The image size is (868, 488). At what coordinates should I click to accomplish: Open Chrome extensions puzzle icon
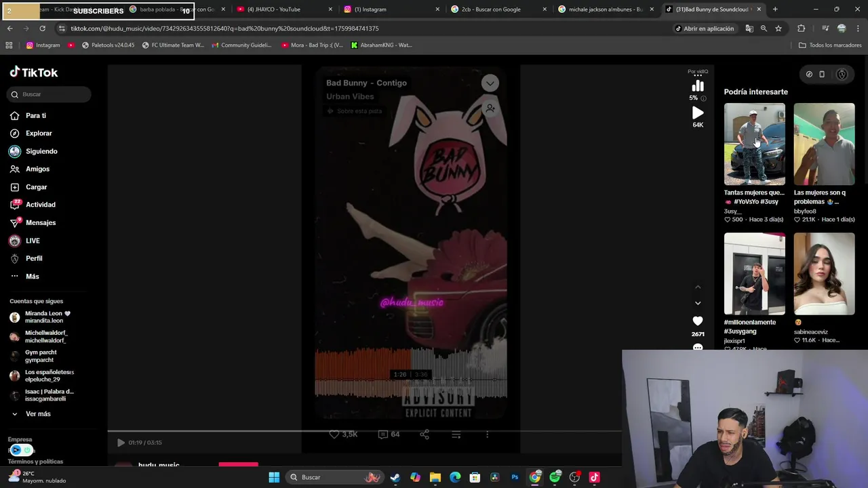tap(802, 28)
